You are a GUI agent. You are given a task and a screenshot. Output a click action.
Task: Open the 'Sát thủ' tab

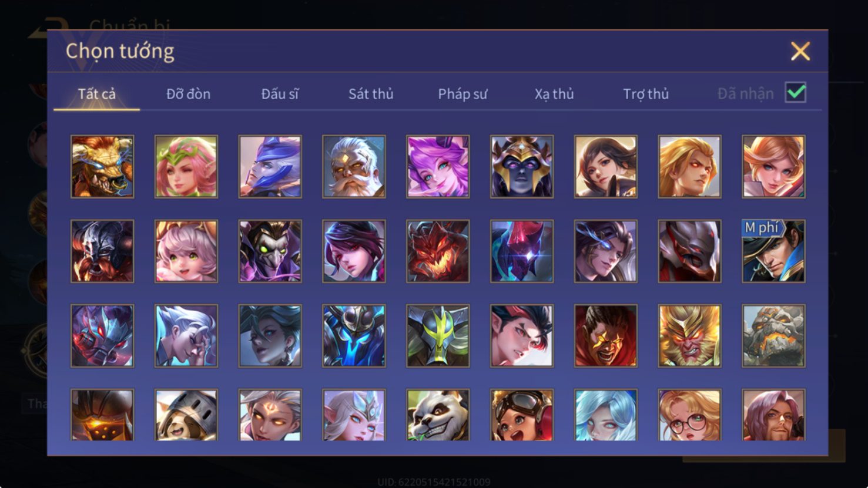click(x=371, y=94)
